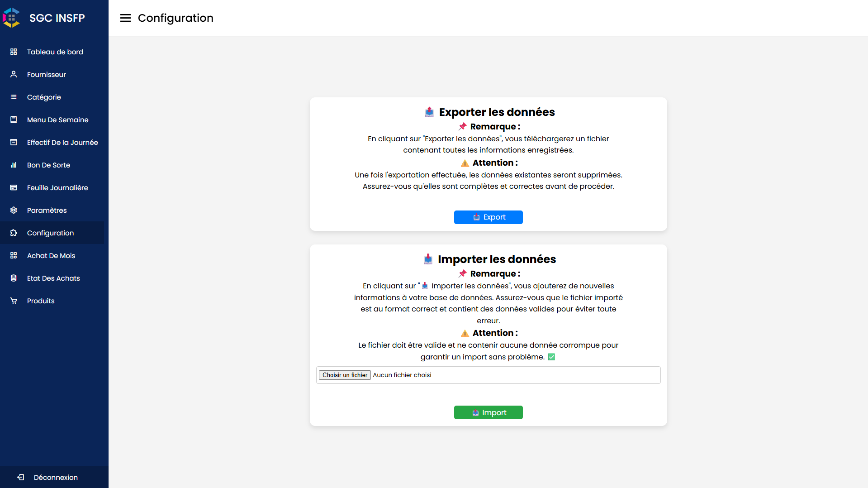This screenshot has width=868, height=488.
Task: Toggle the hamburger sidebar menu
Action: [125, 18]
